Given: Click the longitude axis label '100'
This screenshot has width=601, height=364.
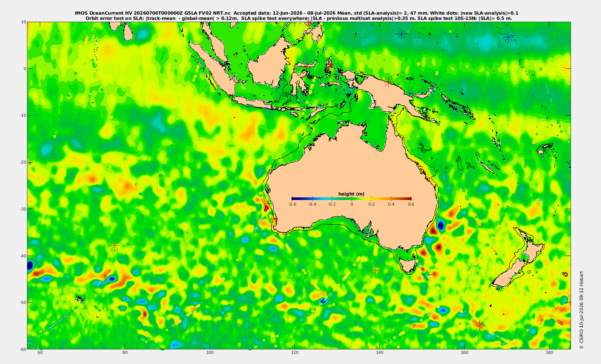Looking at the screenshot, I should tap(210, 353).
